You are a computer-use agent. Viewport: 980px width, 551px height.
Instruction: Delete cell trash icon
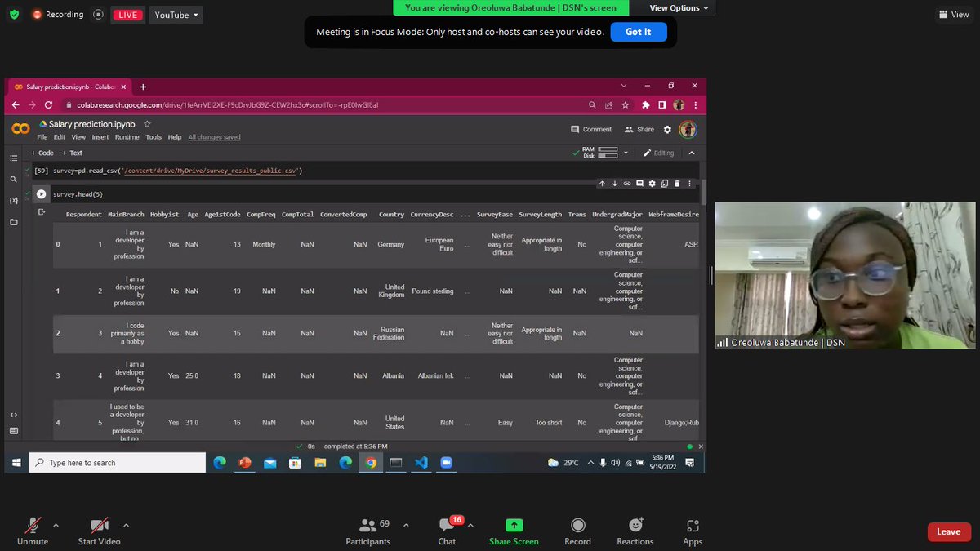click(x=677, y=184)
